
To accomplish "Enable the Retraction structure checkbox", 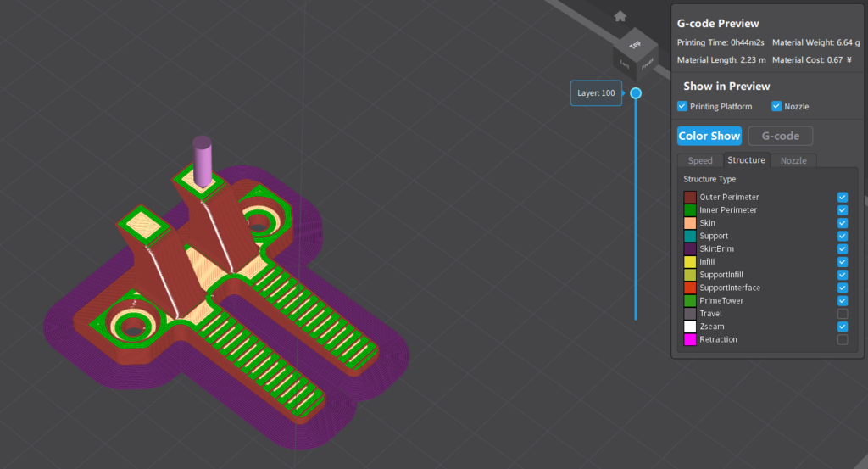I will tap(842, 339).
